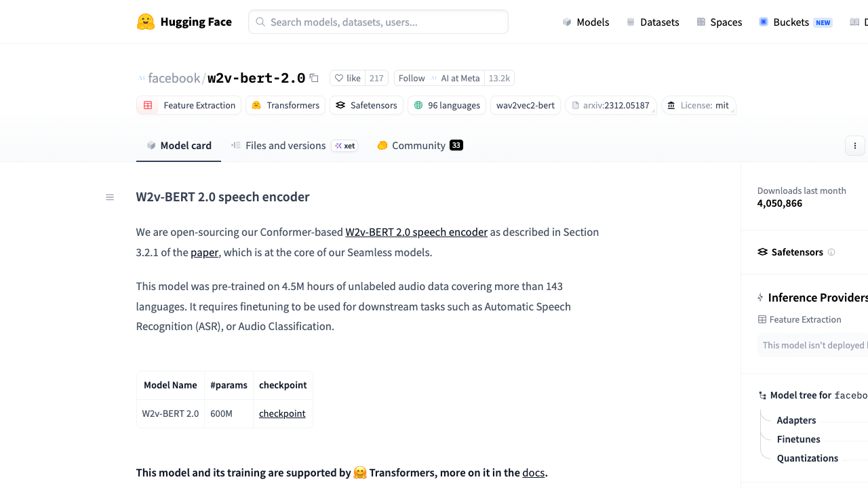Viewport: 868px width, 488px height.
Task: Expand the Quantizations model tree entry
Action: pos(807,458)
